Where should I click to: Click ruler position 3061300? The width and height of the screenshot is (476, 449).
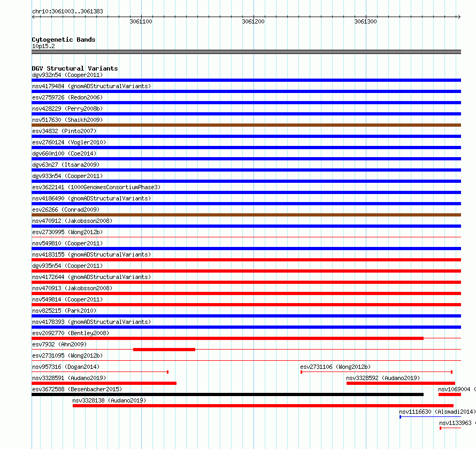click(365, 21)
